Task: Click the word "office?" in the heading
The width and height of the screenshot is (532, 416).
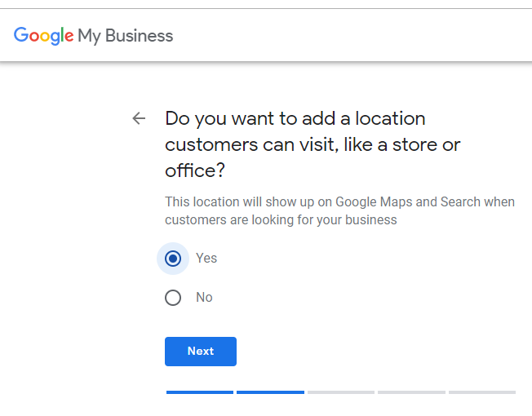Action: point(195,170)
